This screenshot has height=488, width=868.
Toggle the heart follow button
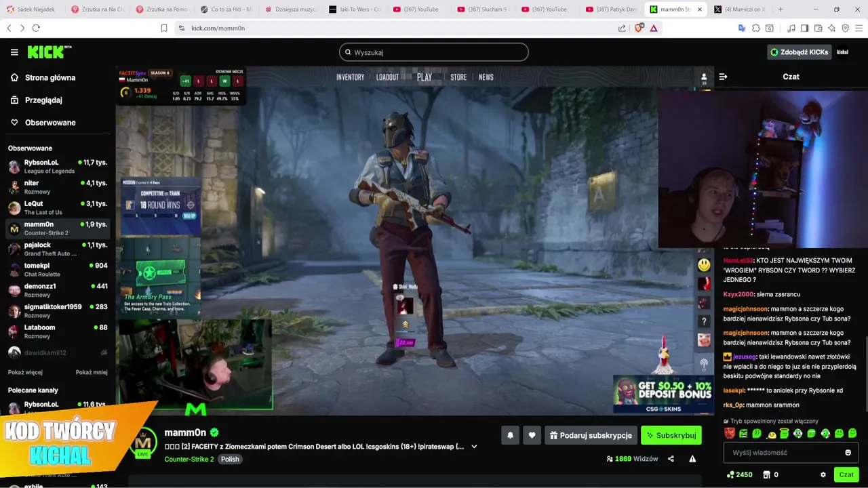click(x=532, y=435)
